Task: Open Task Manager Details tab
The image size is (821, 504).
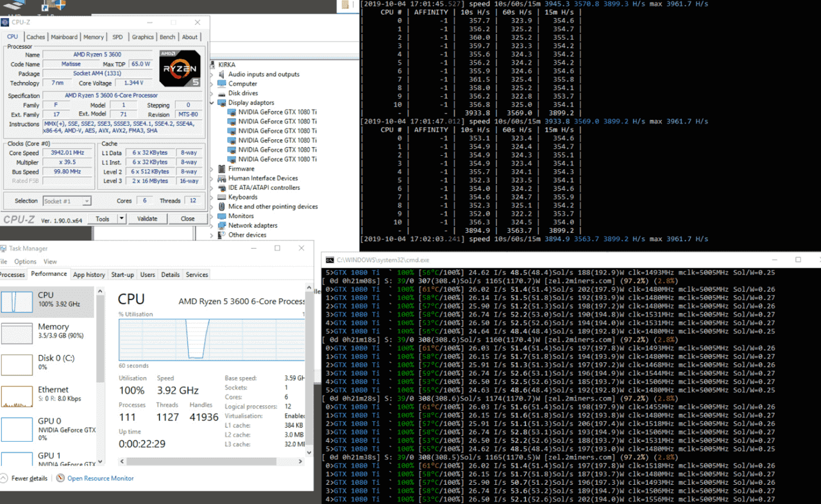Action: coord(171,274)
